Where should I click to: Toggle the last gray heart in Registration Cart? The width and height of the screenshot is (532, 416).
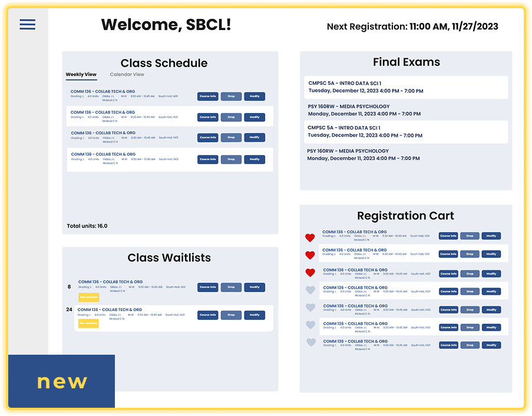click(310, 342)
